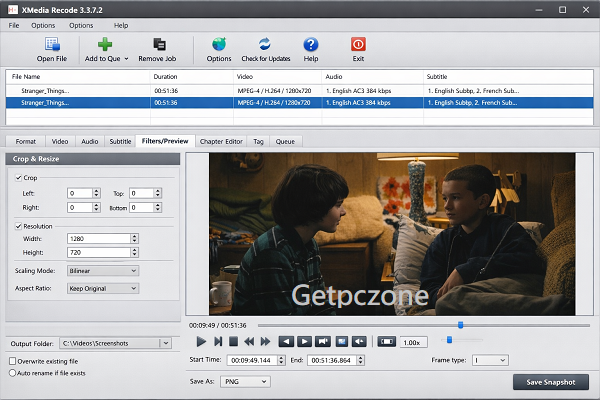Click the Bottom crop value stepper arrows
This screenshot has height=400, width=600.
[158, 207]
